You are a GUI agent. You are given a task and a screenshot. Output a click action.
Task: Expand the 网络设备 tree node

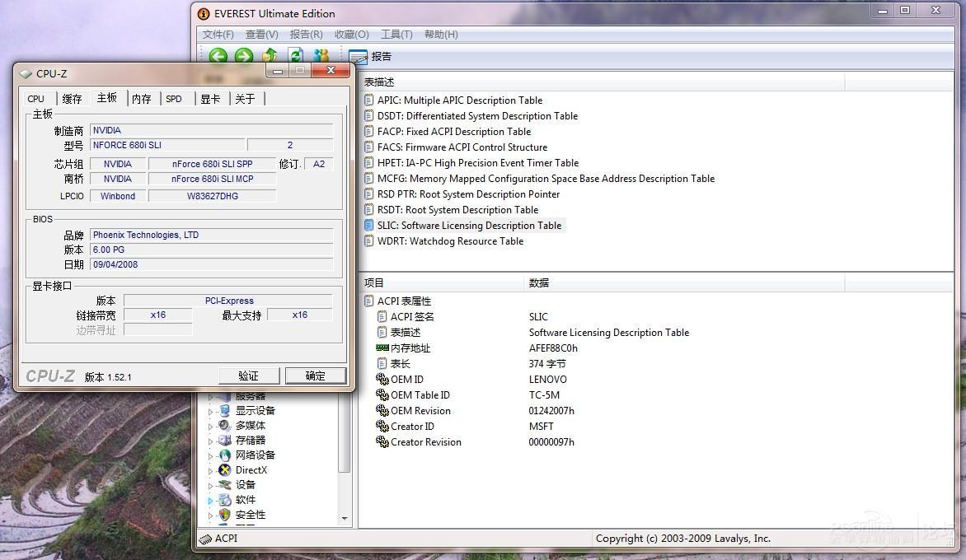[x=211, y=456]
